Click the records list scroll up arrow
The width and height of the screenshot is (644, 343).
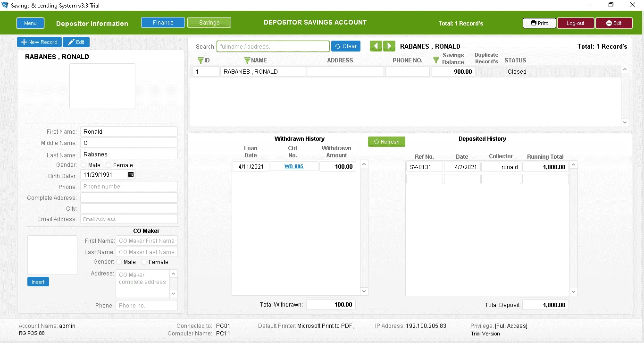625,69
